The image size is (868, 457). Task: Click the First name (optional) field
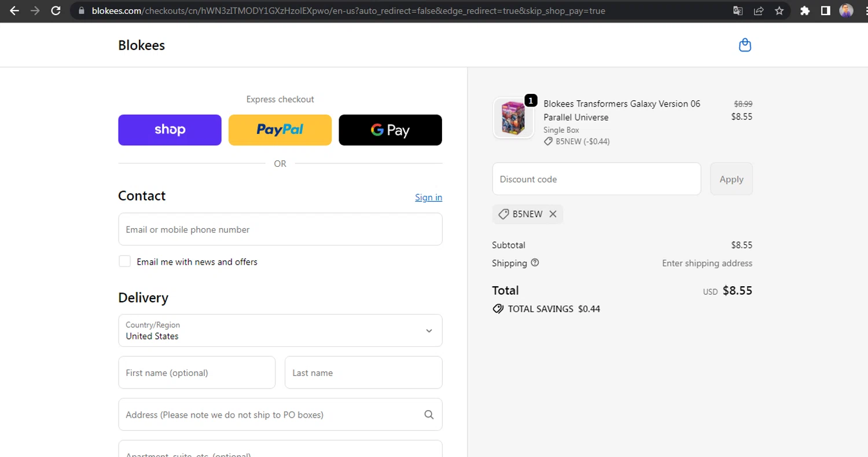coord(197,372)
